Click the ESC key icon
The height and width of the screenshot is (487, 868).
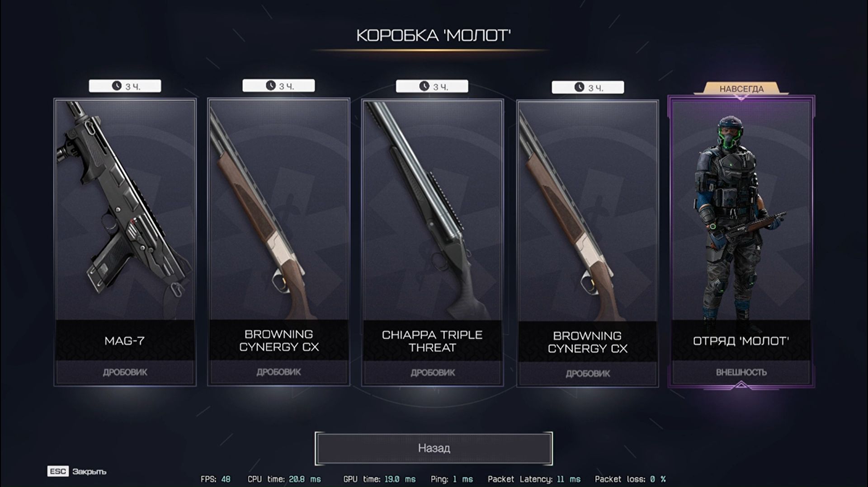pyautogui.click(x=58, y=471)
